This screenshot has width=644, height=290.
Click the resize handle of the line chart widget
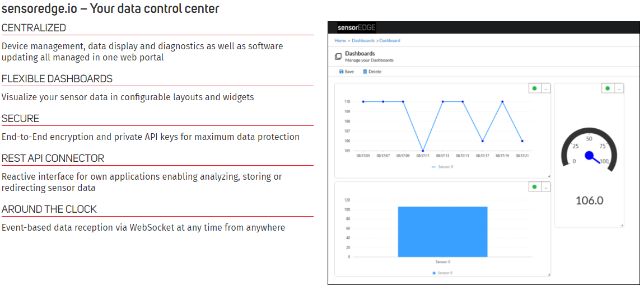[549, 176]
